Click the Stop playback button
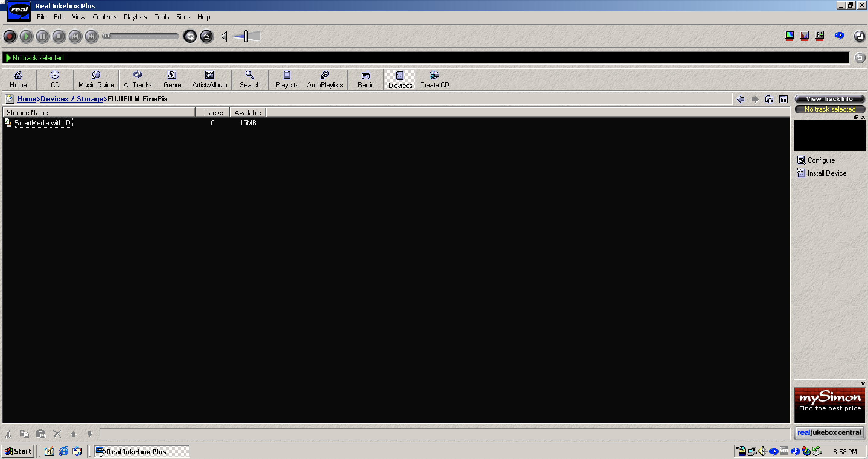 coord(59,36)
